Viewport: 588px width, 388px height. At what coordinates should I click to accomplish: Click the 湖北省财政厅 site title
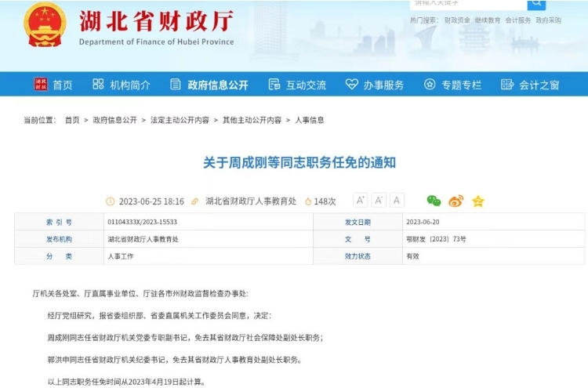pos(156,21)
